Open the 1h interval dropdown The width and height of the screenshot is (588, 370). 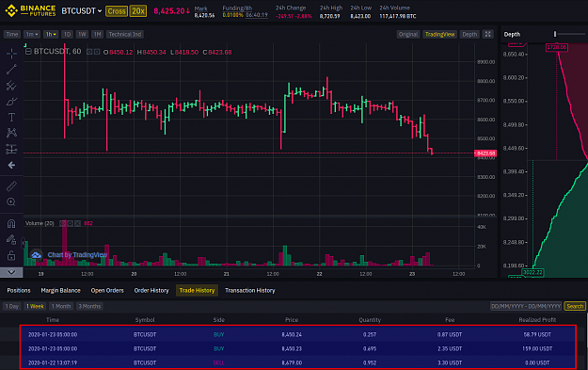tap(51, 34)
